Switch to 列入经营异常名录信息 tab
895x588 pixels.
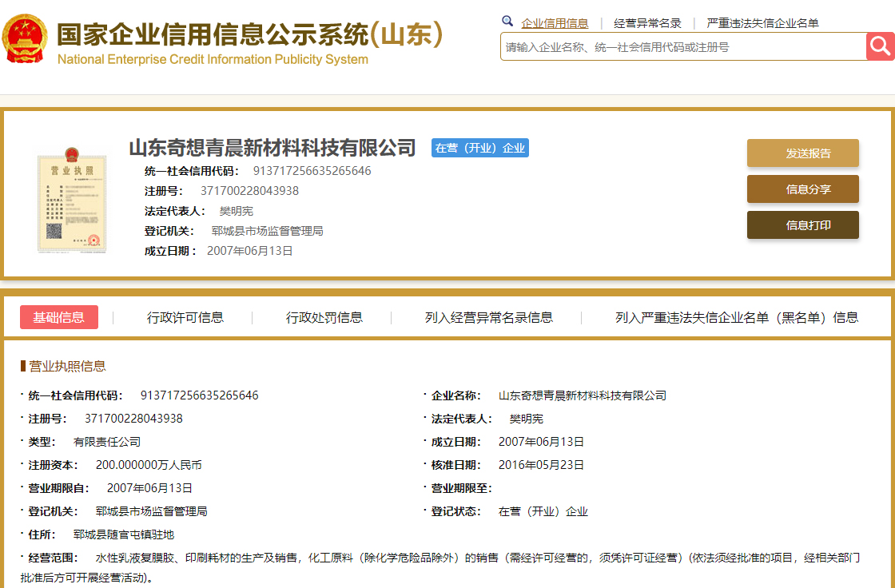click(488, 317)
